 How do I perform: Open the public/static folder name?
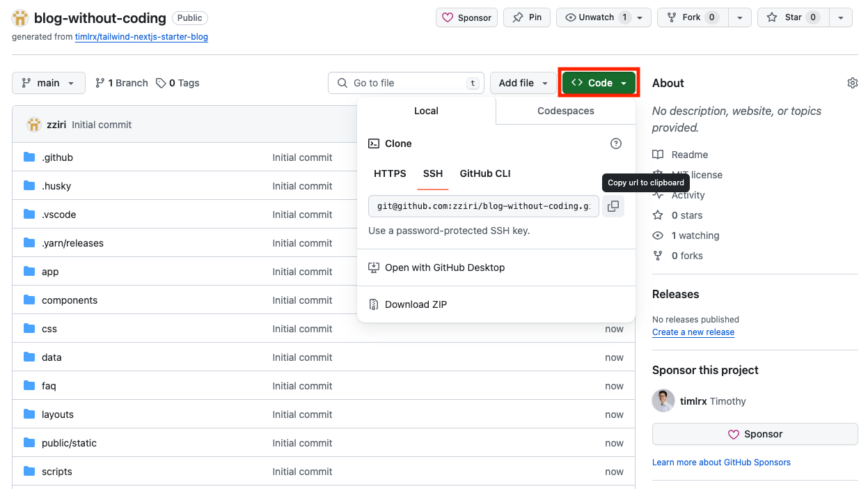(69, 443)
